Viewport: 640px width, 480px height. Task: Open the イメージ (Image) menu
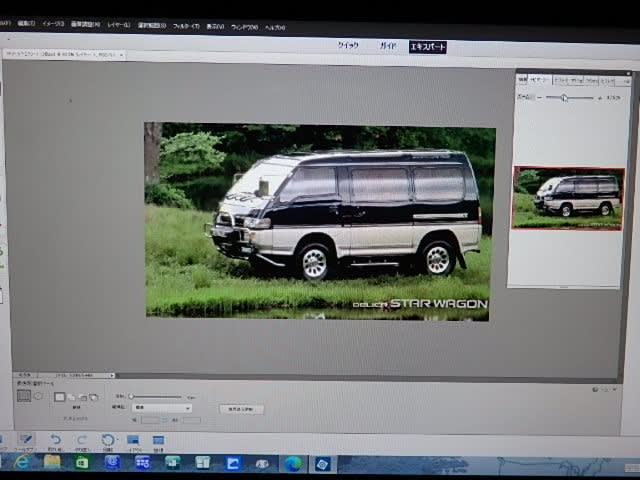click(x=53, y=24)
